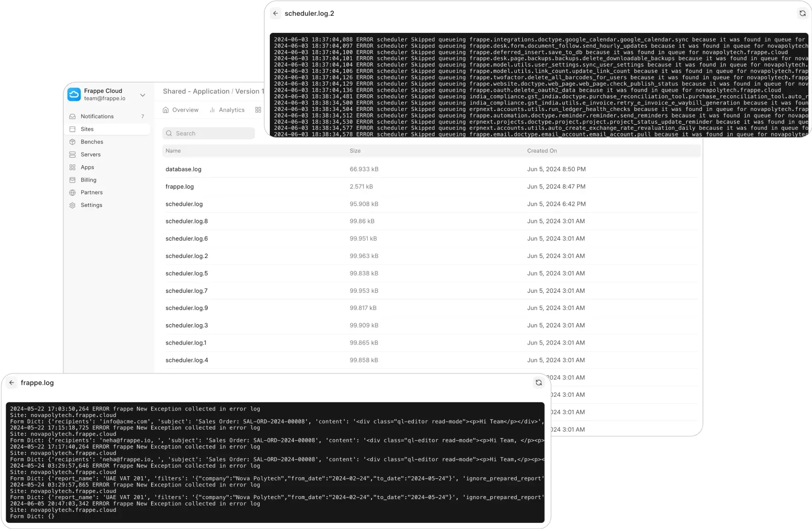Open scheduler.log.8 from the list
This screenshot has width=812, height=529.
pos(187,221)
